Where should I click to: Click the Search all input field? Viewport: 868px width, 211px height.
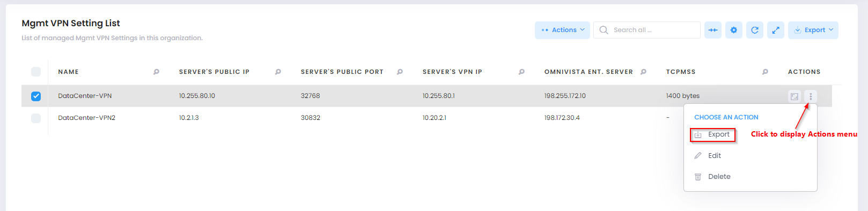647,30
